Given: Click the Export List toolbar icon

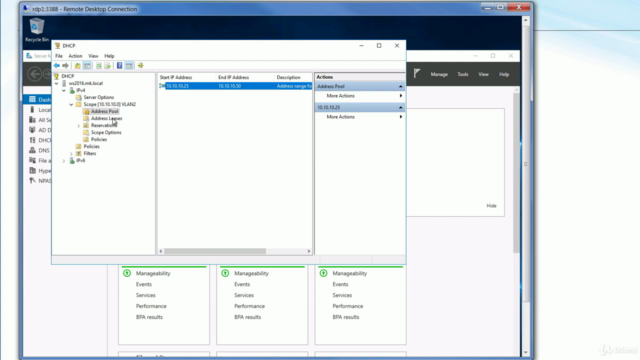Looking at the screenshot, I should click(108, 66).
